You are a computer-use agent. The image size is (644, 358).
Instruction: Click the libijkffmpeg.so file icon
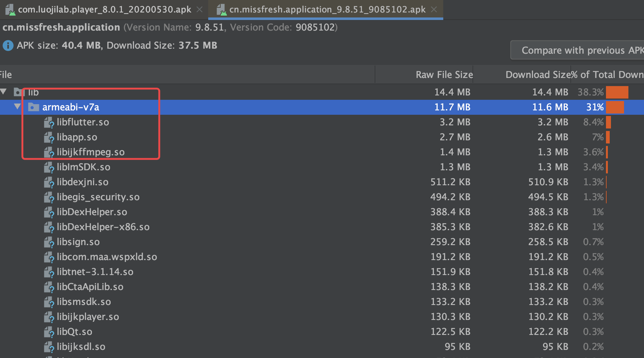coord(49,152)
